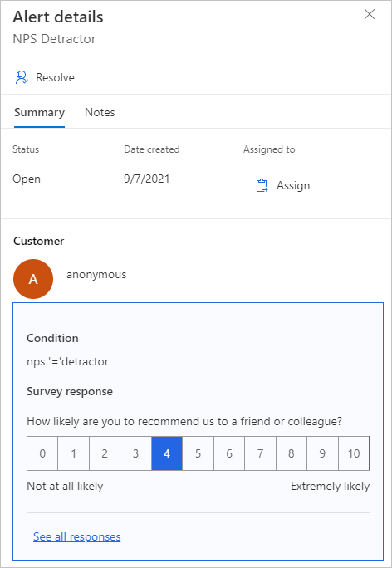This screenshot has width=392, height=568.
Task: Click the Resolve button label
Action: (55, 77)
